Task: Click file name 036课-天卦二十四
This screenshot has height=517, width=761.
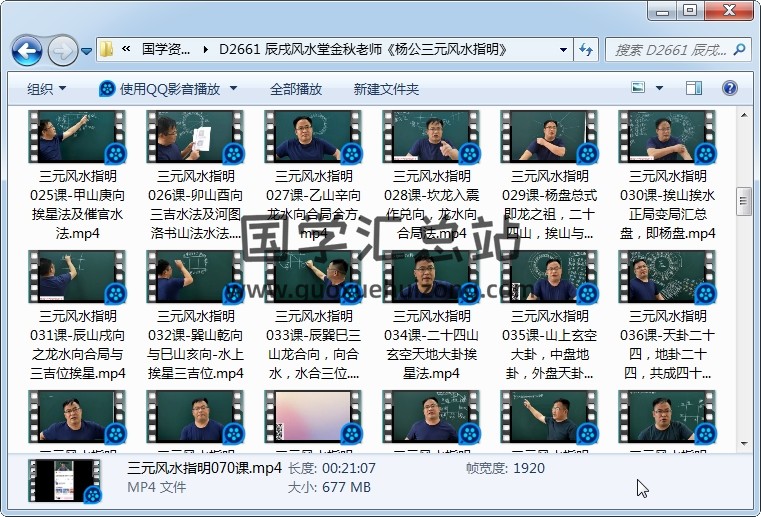Action: pyautogui.click(x=667, y=344)
